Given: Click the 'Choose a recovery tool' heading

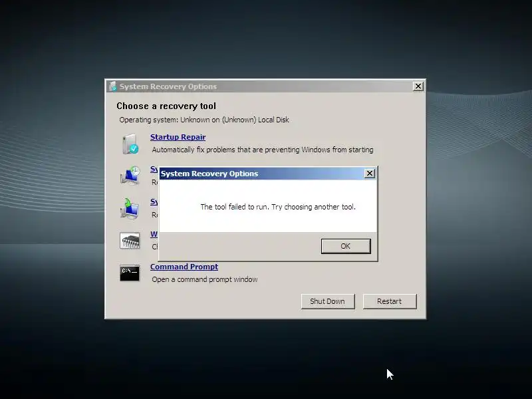Looking at the screenshot, I should click(x=166, y=106).
